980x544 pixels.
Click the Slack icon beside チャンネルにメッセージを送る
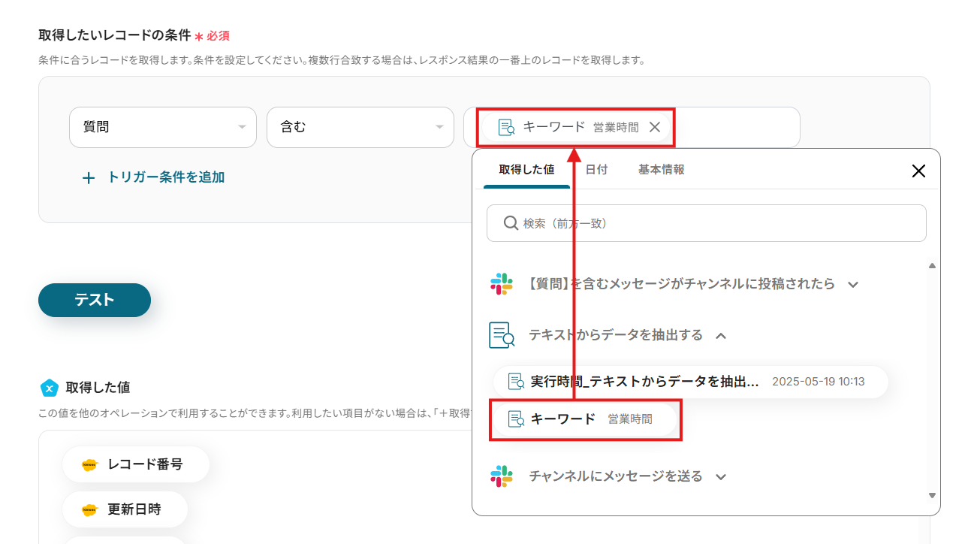point(501,476)
